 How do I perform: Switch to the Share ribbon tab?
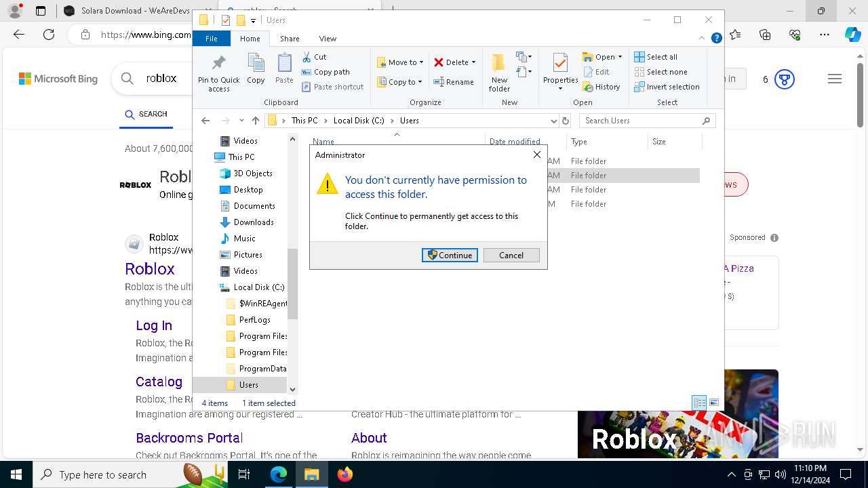pyautogui.click(x=290, y=39)
